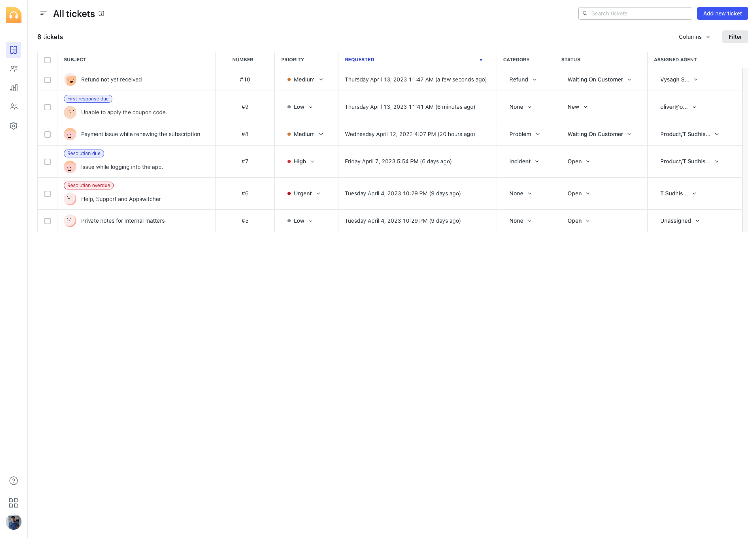Screen dimensions: 756x538
Task: Open the Tickets section in sidebar
Action: (14, 50)
